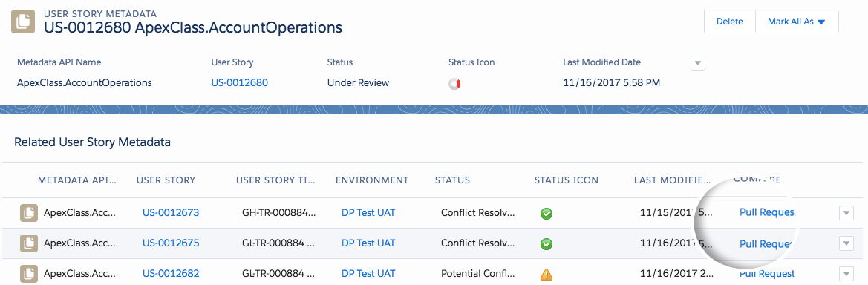Image resolution: width=868 pixels, height=285 pixels.
Task: Open Pull Request link for US-0012682
Action: coord(767,273)
